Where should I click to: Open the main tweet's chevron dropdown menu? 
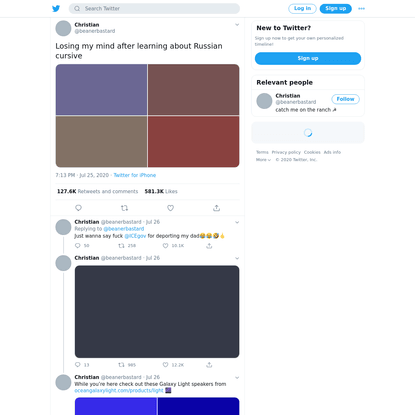[x=237, y=25]
